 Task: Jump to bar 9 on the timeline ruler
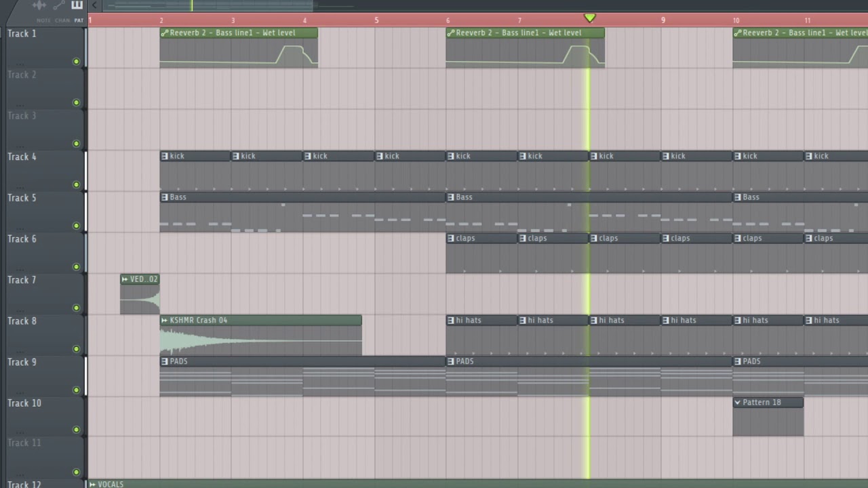(663, 20)
